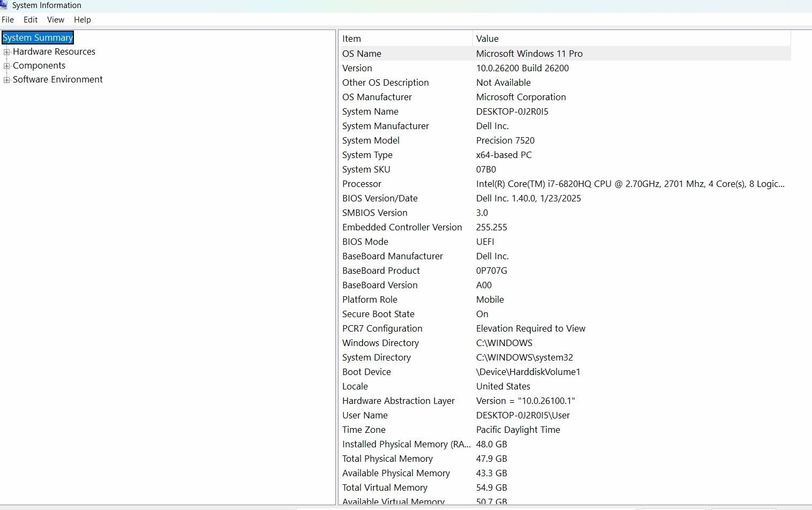Select the System Type row
The width and height of the screenshot is (812, 510).
click(565, 155)
